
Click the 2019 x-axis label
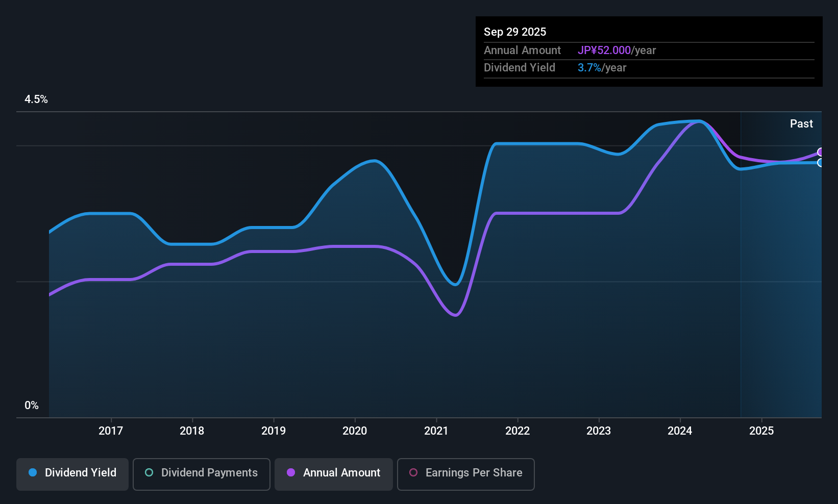point(274,431)
